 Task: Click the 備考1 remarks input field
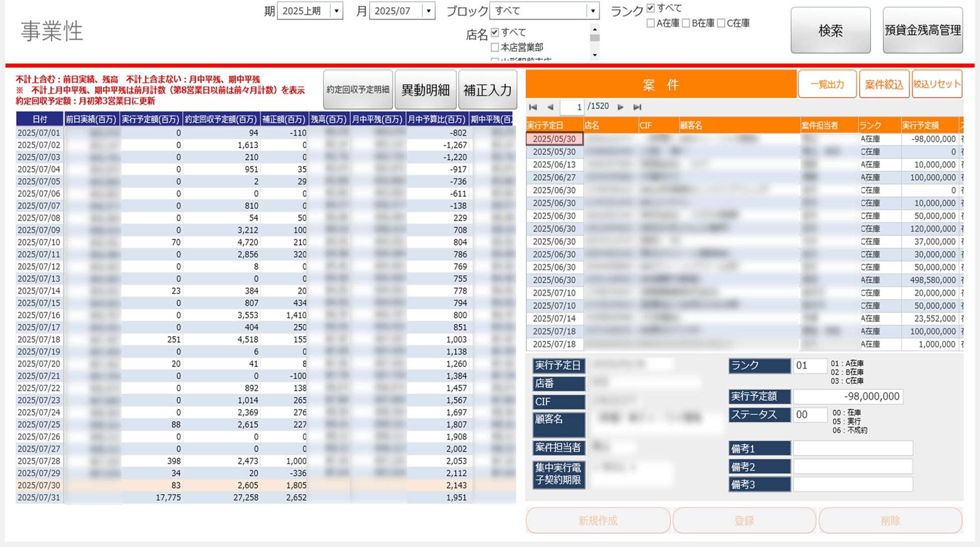click(852, 448)
